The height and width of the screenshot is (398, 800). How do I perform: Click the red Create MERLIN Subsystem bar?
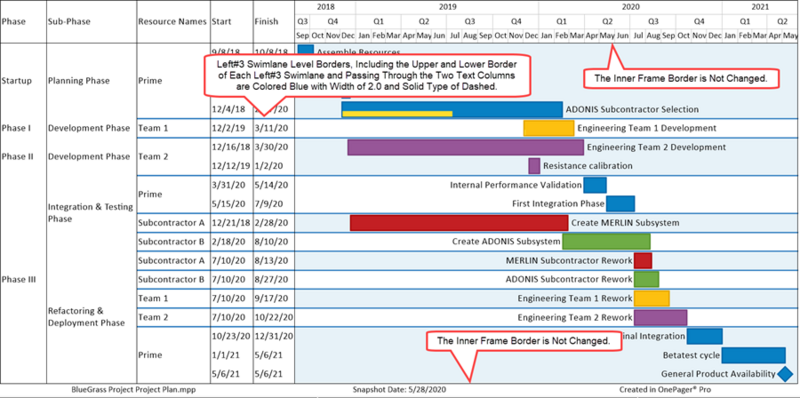(459, 223)
